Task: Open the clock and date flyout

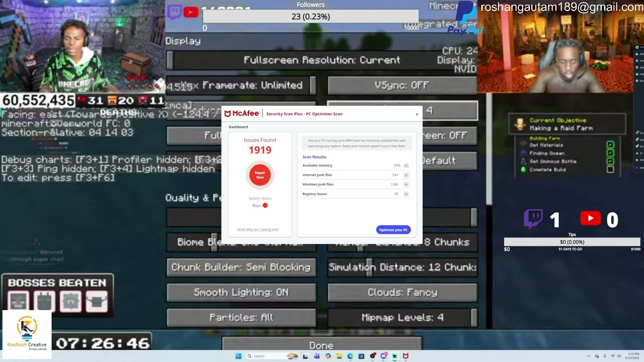Action: coord(632,356)
